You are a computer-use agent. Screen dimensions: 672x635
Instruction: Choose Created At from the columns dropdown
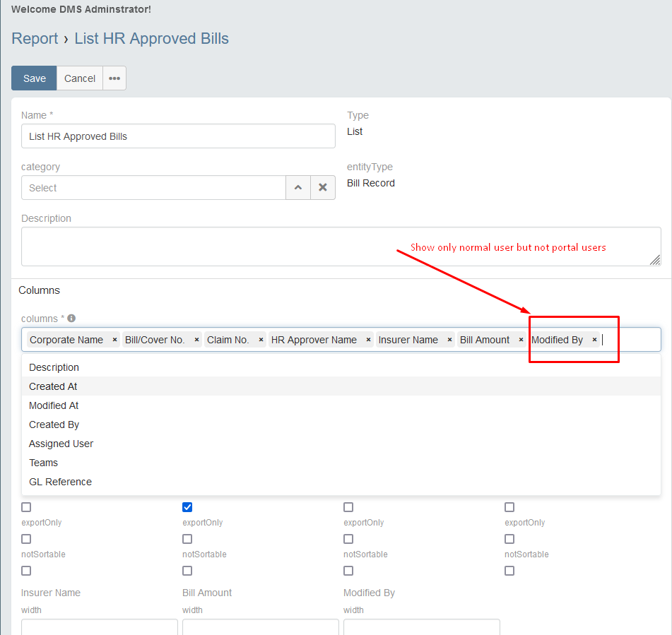[53, 386]
